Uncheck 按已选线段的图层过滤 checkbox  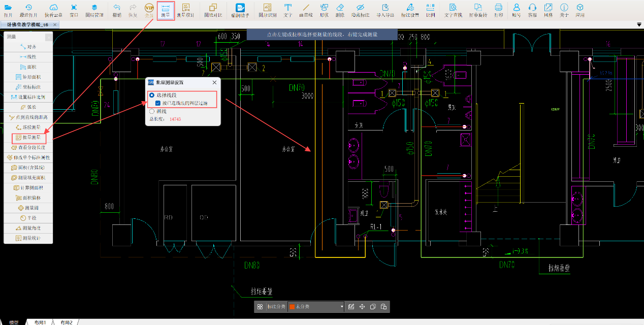point(158,103)
